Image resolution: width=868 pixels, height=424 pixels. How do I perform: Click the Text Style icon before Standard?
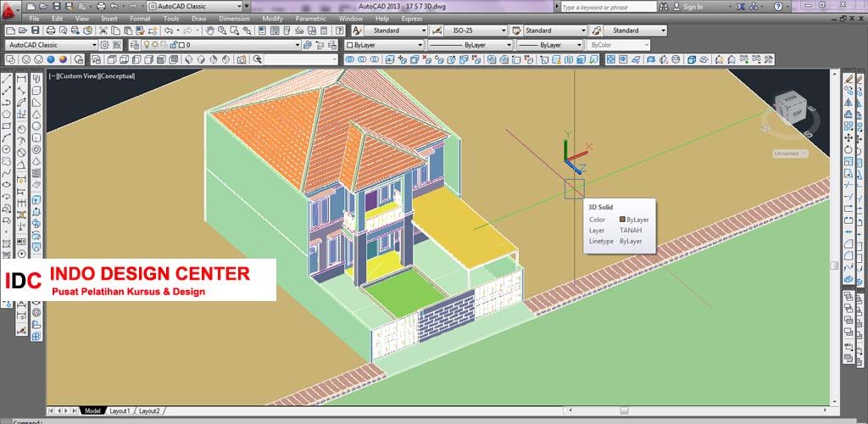point(357,31)
